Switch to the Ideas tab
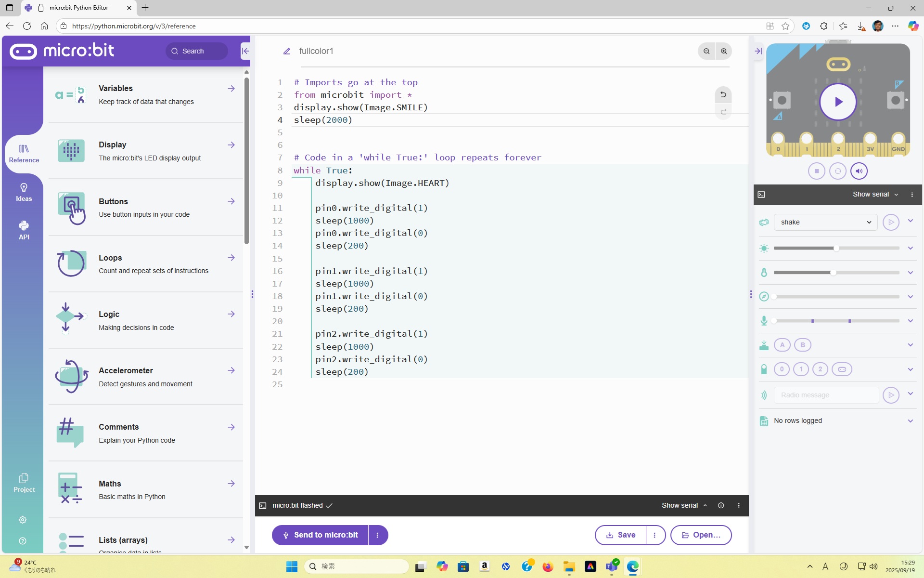 pos(24,192)
